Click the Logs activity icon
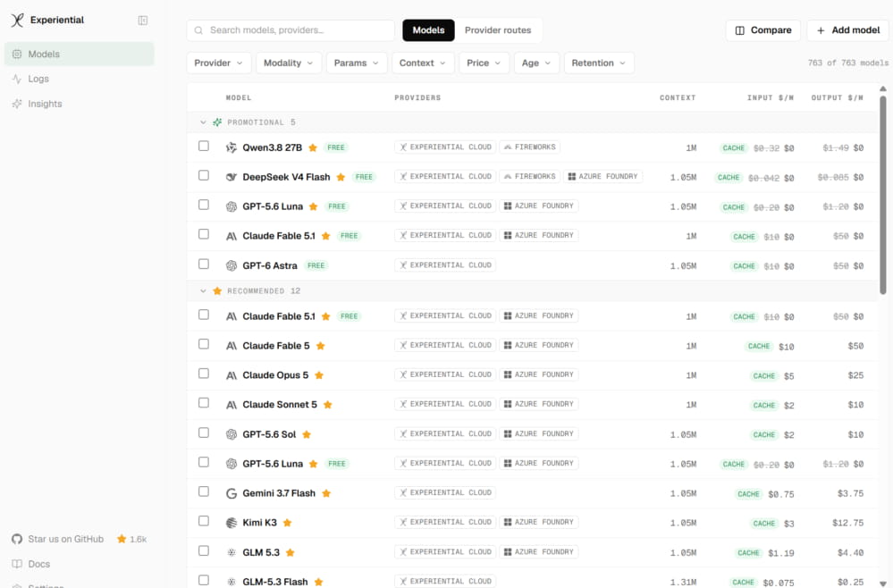Screen dimensions: 893x588 (x=17, y=80)
